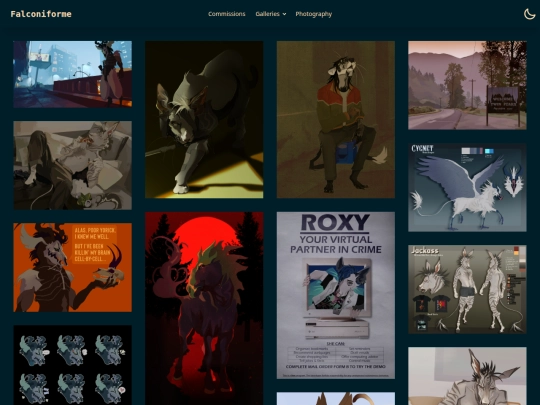Open the Commissions page
540x405 pixels.
coord(227,14)
